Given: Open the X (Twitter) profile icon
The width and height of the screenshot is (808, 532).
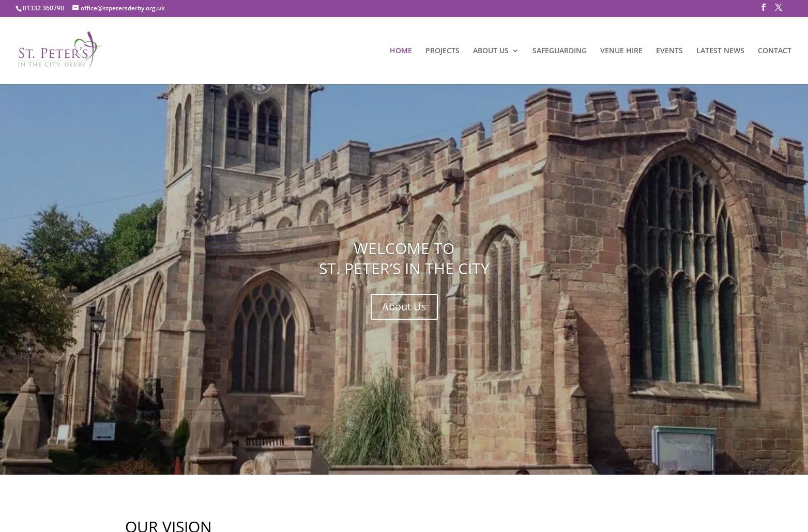Looking at the screenshot, I should pyautogui.click(x=778, y=7).
